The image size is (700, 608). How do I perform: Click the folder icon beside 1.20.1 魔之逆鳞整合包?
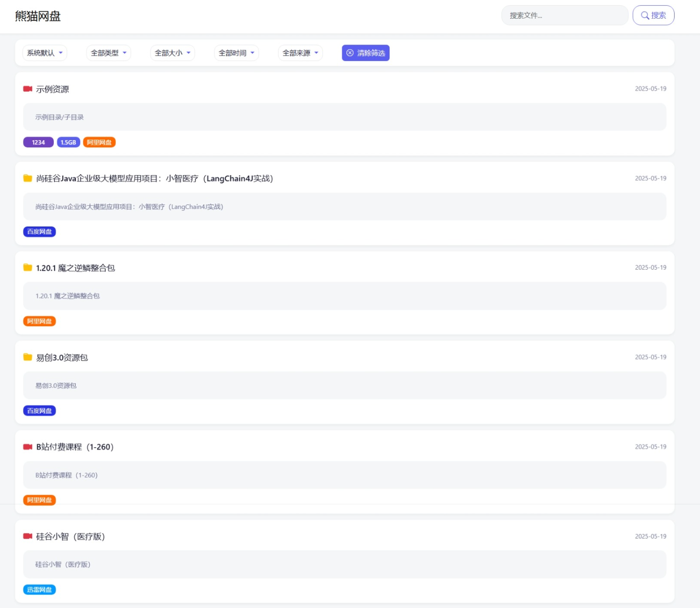point(28,268)
